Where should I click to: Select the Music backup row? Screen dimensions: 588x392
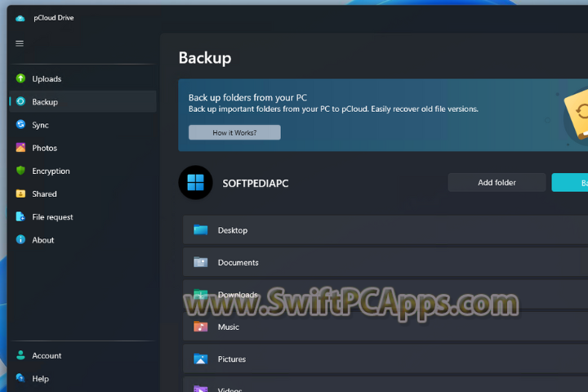click(x=385, y=327)
